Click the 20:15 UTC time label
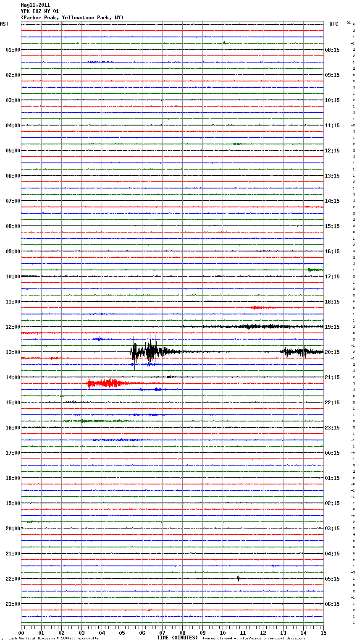The width and height of the screenshot is (357, 644). tap(332, 352)
